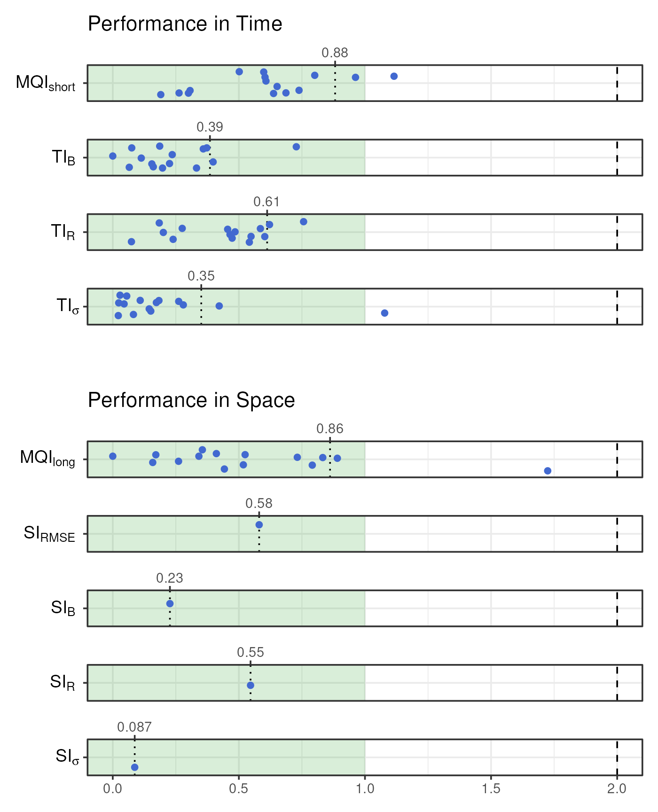Select the MQI long row label
The height and width of the screenshot is (812, 658).
click(x=47, y=458)
